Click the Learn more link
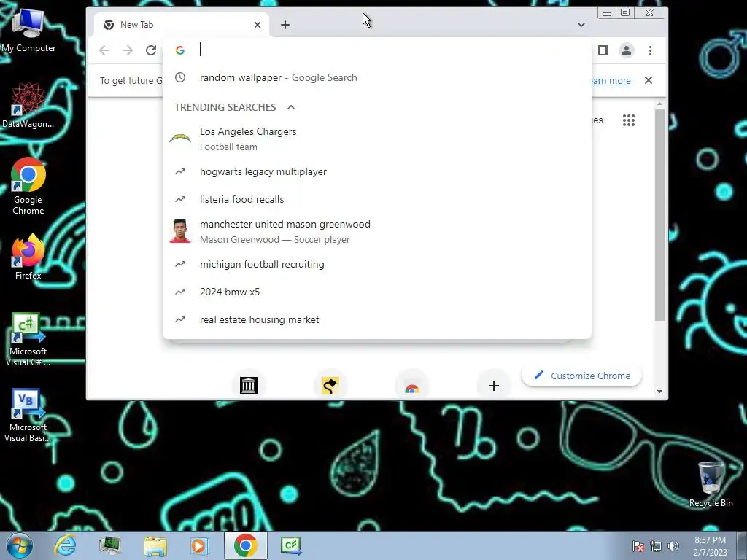747x560 pixels. pos(611,80)
